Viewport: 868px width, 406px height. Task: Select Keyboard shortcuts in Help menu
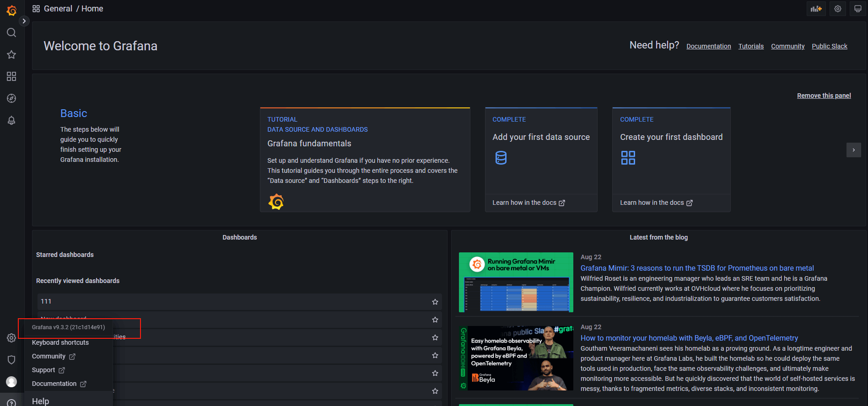60,342
